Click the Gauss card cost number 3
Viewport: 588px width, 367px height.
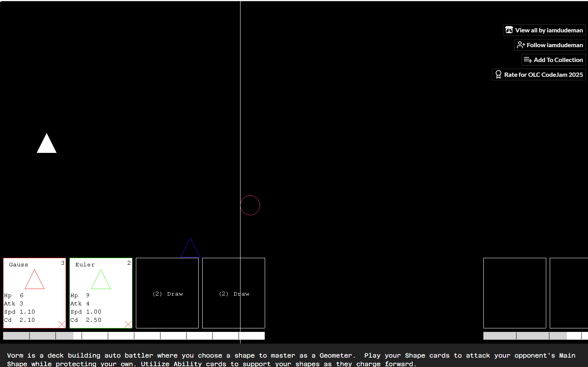tap(62, 263)
